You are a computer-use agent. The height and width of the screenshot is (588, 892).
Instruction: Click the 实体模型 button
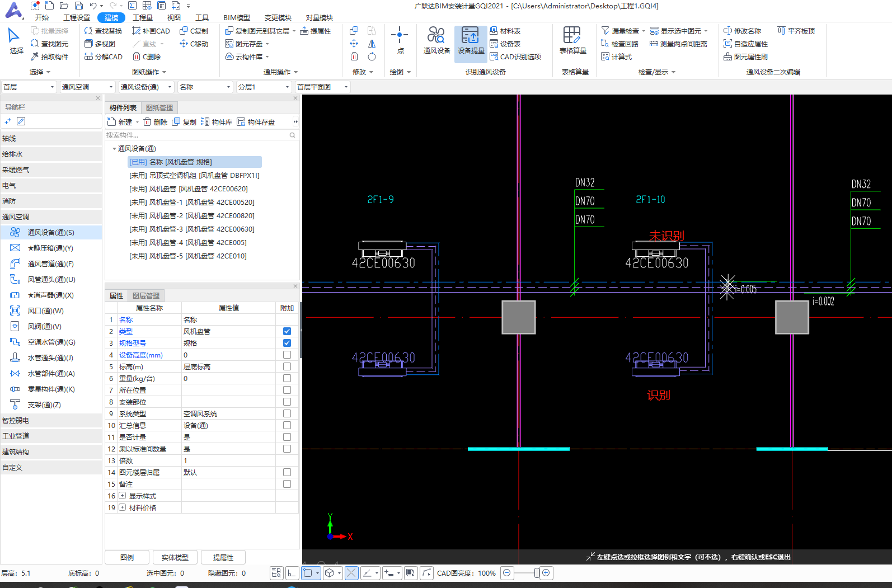(175, 557)
